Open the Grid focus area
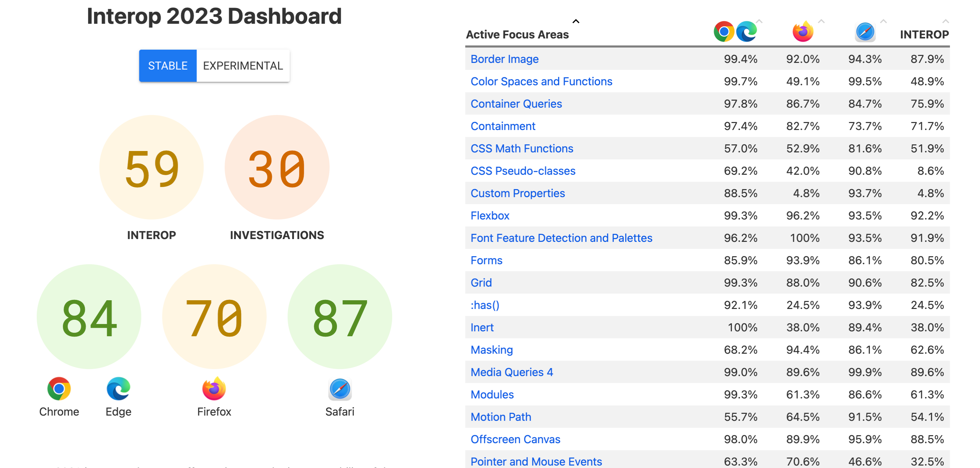Screen dimensions: 980x468 pyautogui.click(x=481, y=283)
